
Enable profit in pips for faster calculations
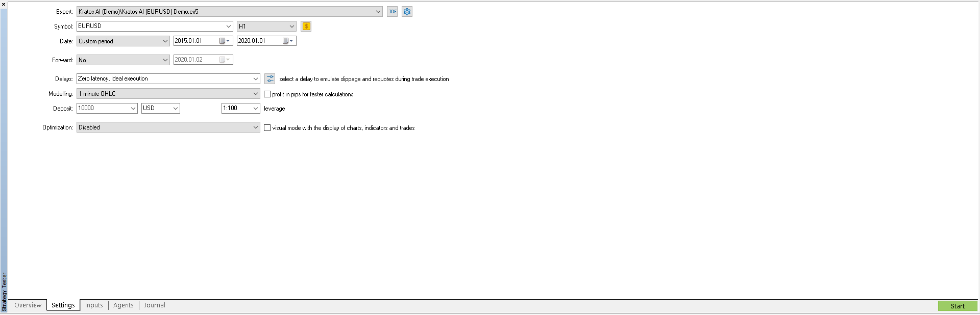267,94
